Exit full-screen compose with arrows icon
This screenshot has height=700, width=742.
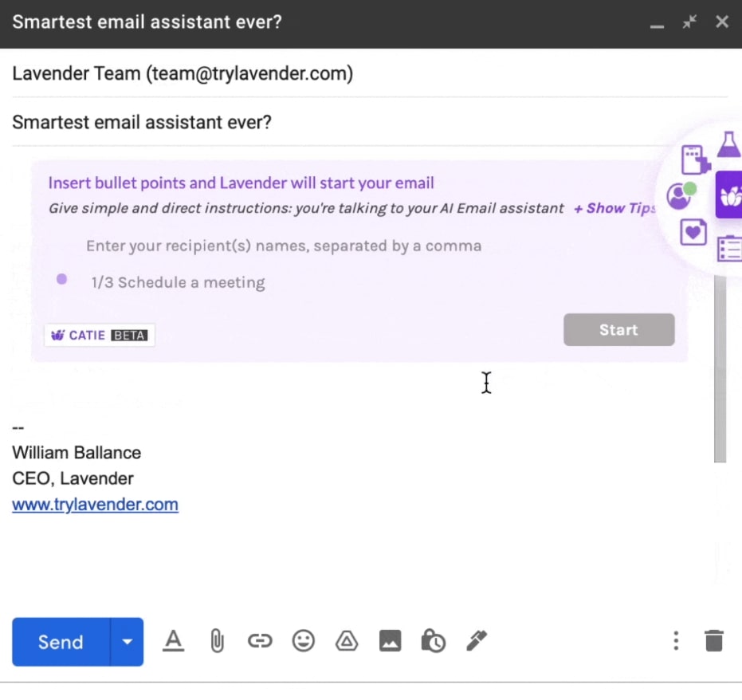[x=689, y=22]
